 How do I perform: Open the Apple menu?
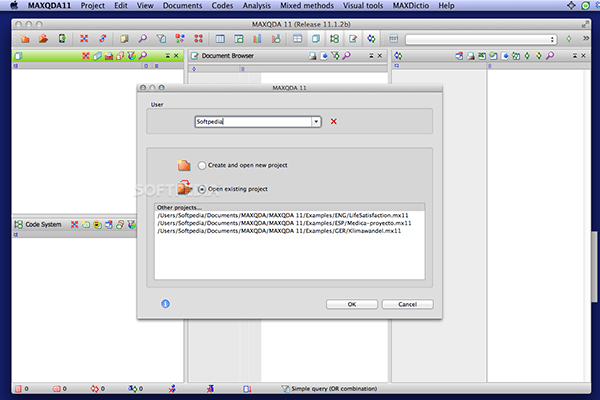14,5
